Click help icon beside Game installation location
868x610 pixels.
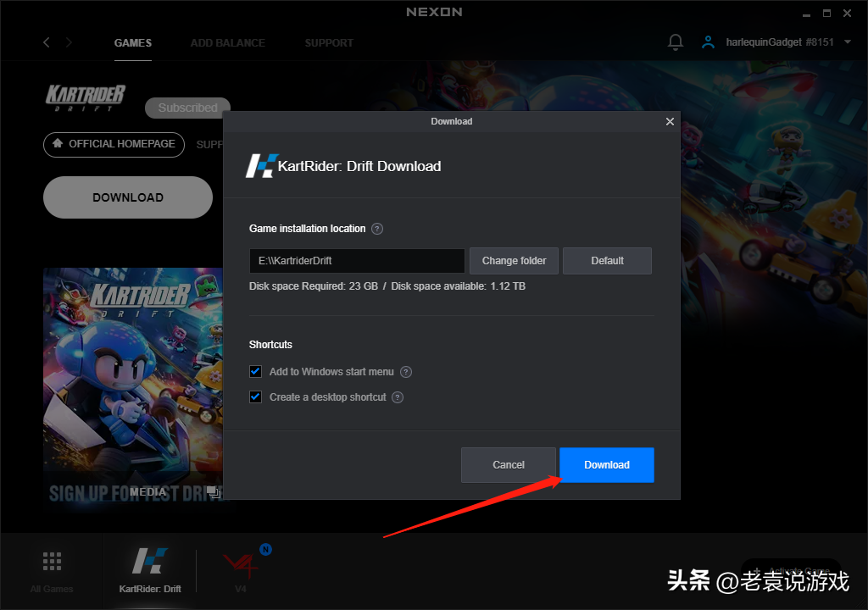click(377, 229)
